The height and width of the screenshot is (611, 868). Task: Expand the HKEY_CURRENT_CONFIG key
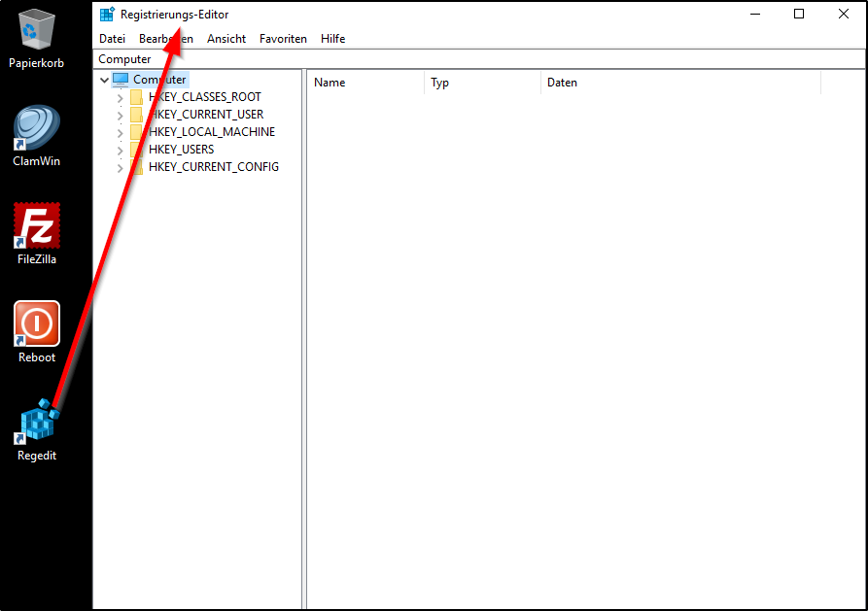tap(121, 168)
